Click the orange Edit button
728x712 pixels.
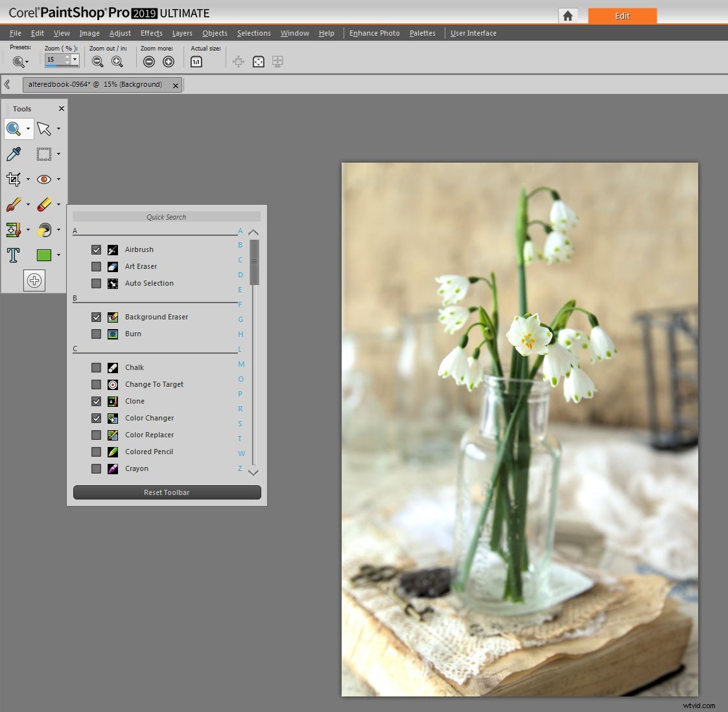click(x=622, y=16)
